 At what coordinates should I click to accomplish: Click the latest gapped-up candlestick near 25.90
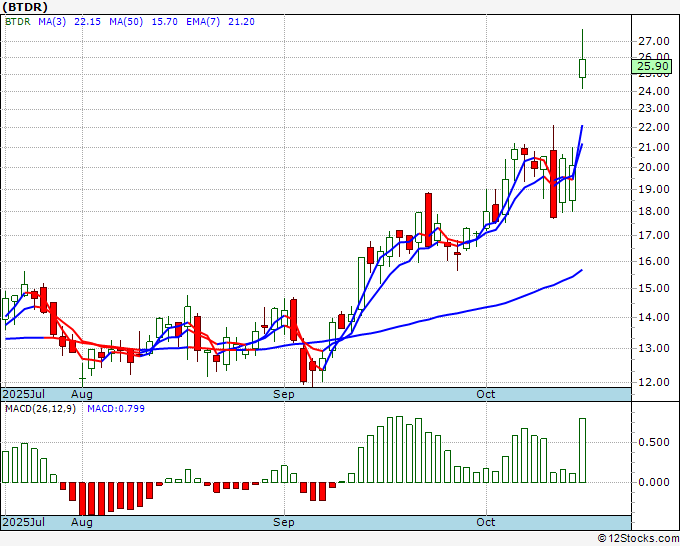point(582,68)
